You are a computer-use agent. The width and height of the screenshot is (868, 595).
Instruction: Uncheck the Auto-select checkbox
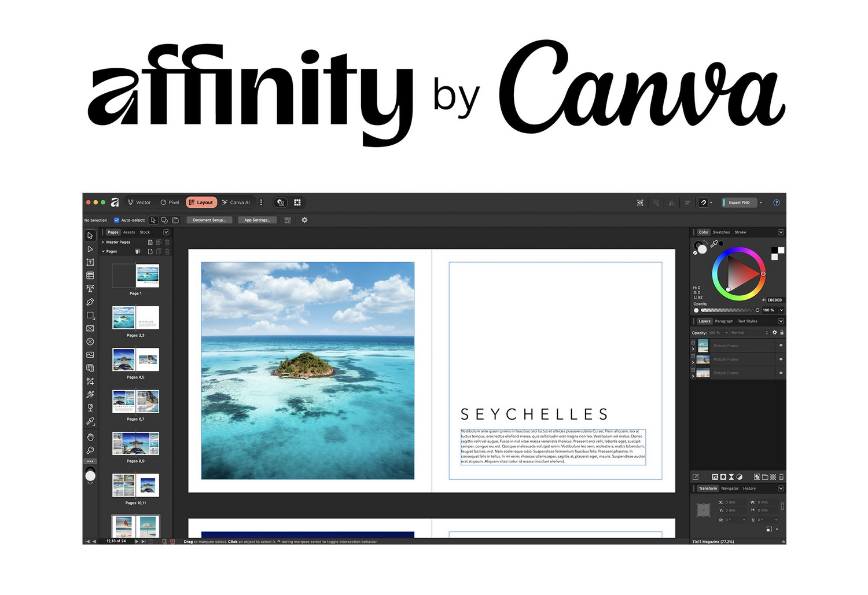(116, 220)
